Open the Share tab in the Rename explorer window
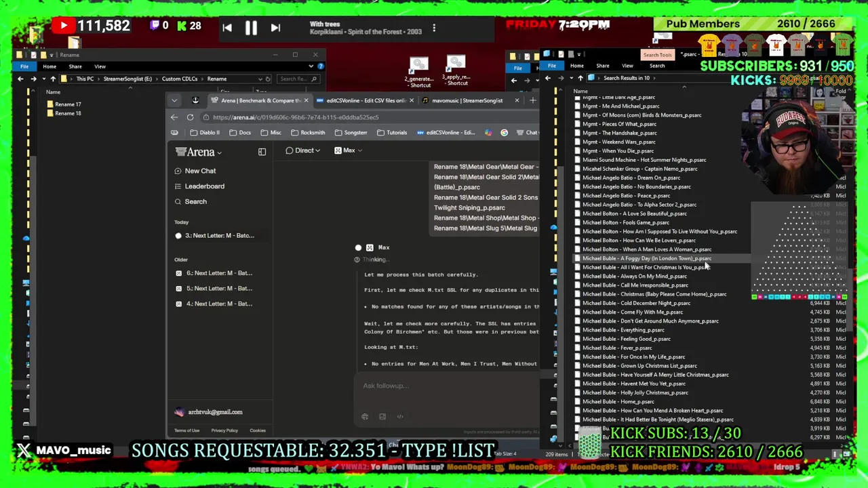This screenshot has height=488, width=868. [x=75, y=66]
